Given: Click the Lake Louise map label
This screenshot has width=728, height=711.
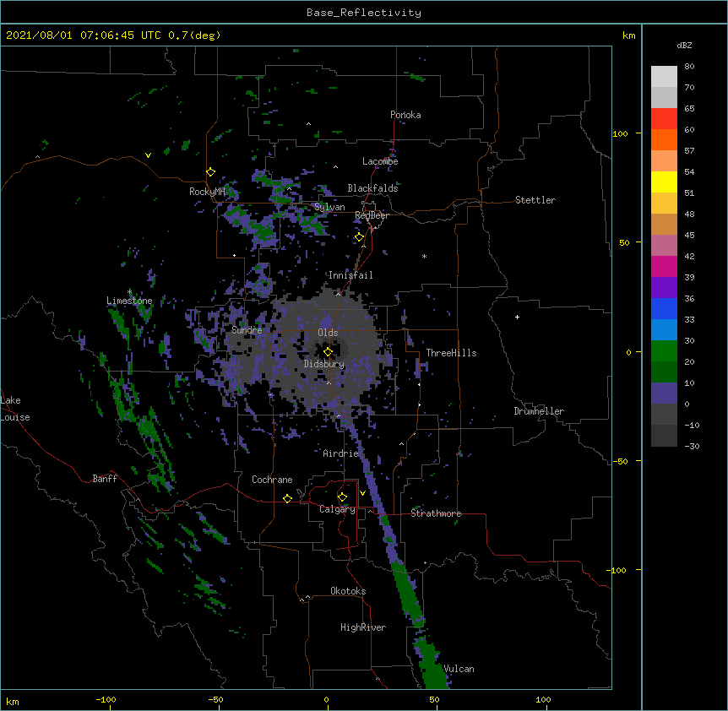Looking at the screenshot, I should coord(15,409).
